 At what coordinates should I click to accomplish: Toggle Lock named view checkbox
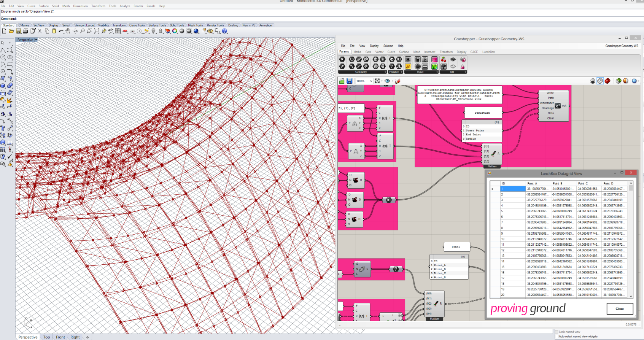click(557, 332)
